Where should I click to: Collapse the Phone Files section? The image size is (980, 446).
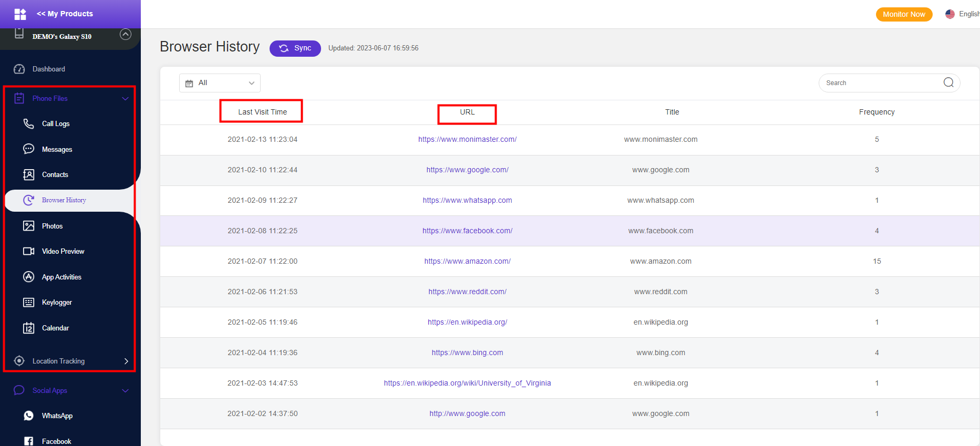(125, 98)
